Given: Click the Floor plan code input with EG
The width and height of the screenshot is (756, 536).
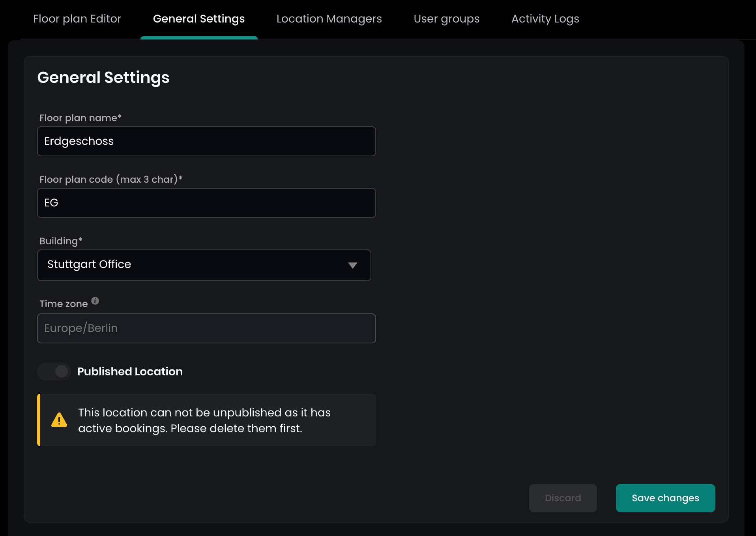Looking at the screenshot, I should (206, 203).
